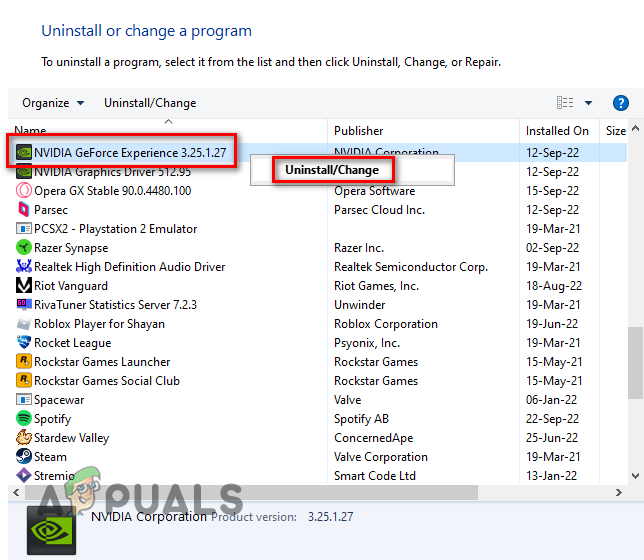644x560 pixels.
Task: Select the Stremio icon
Action: coord(24,475)
